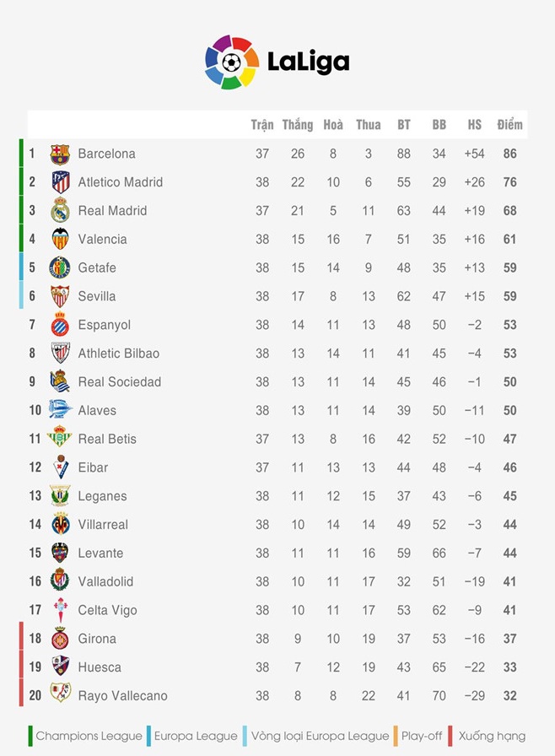Click the Rayo Vallecano badge
The width and height of the screenshot is (555, 756).
[x=60, y=693]
